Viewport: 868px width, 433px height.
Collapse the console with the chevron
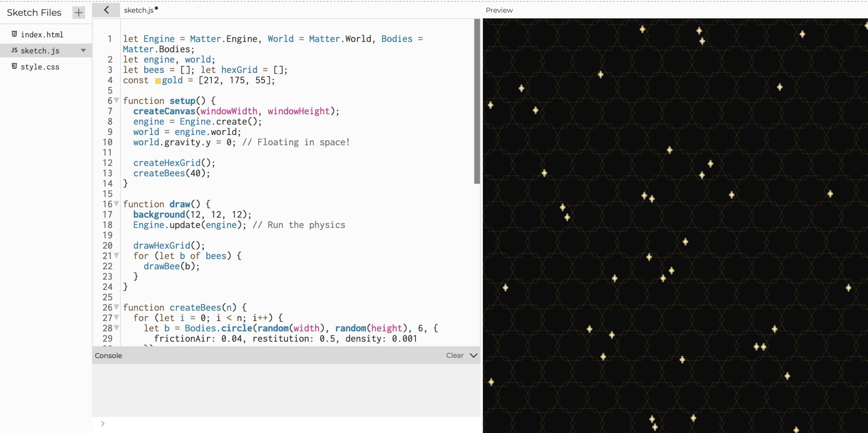(x=474, y=355)
